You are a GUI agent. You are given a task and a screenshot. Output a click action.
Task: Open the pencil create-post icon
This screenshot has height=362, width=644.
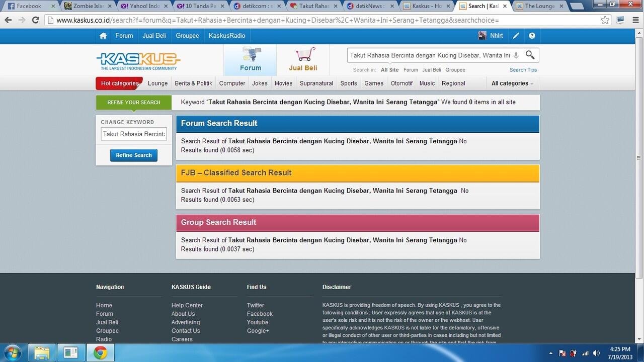click(x=516, y=36)
